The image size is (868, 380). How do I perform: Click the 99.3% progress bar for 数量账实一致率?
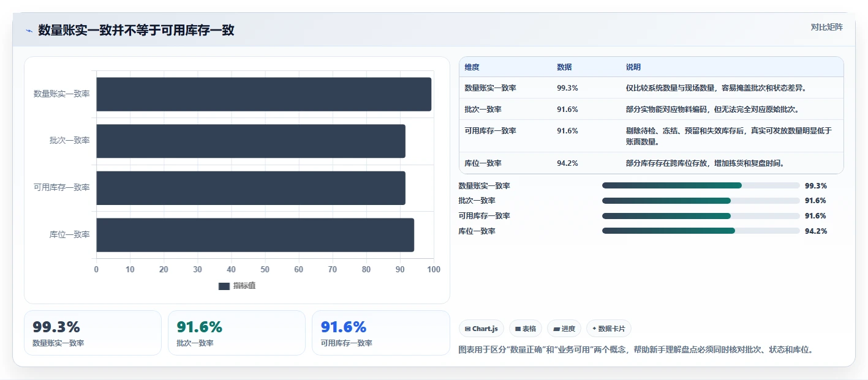[701, 185]
